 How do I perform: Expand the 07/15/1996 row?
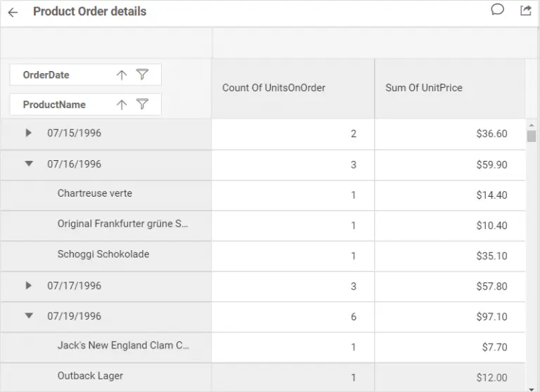click(x=29, y=133)
